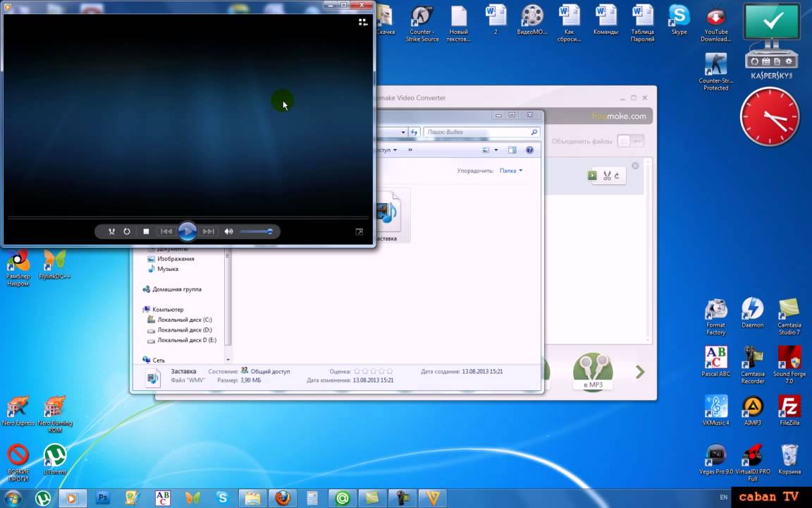Viewport: 812px width, 508px height.
Task: Click the Media Player seek bar
Action: tap(188, 218)
